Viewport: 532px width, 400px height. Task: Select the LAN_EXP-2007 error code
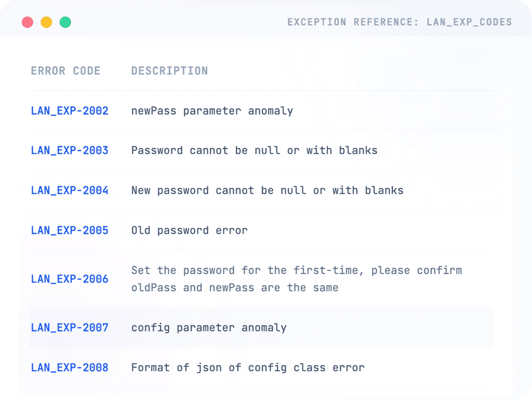click(69, 328)
